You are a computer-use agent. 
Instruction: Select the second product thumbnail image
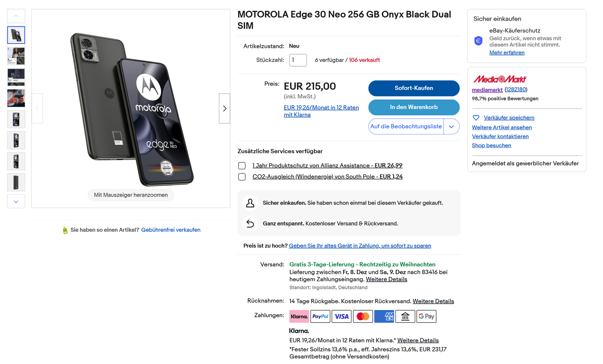[x=16, y=56]
